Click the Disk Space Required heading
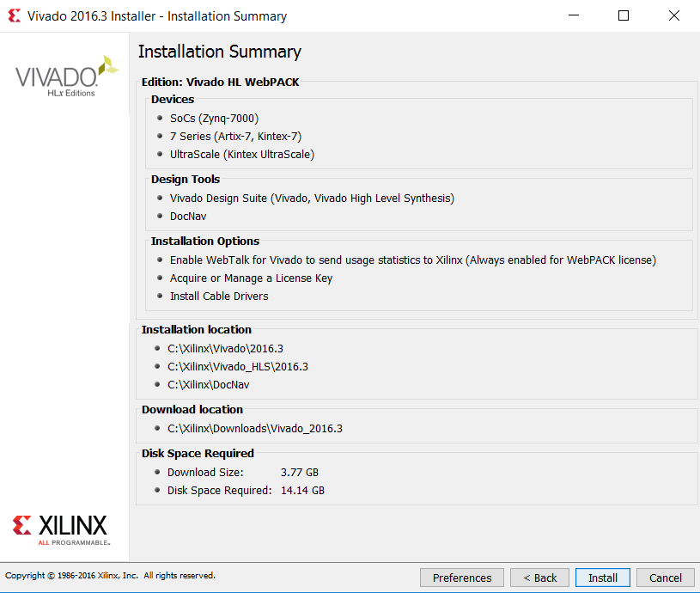The height and width of the screenshot is (593, 700). coord(198,453)
